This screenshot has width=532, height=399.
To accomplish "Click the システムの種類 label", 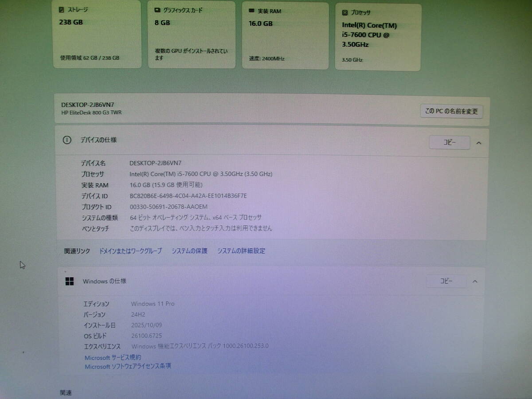I will coord(100,218).
